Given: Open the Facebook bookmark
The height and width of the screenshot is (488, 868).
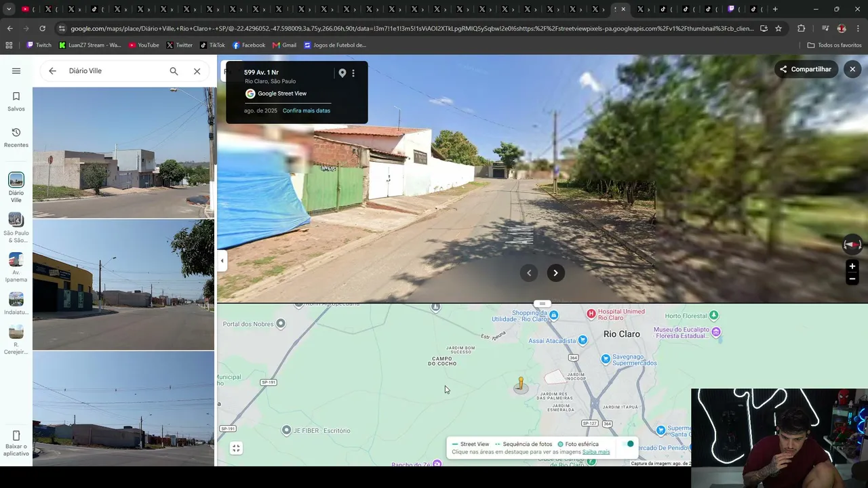Looking at the screenshot, I should (x=249, y=45).
